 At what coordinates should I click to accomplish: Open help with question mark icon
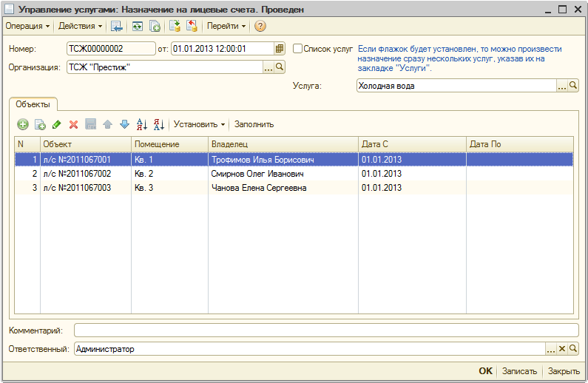click(x=260, y=26)
